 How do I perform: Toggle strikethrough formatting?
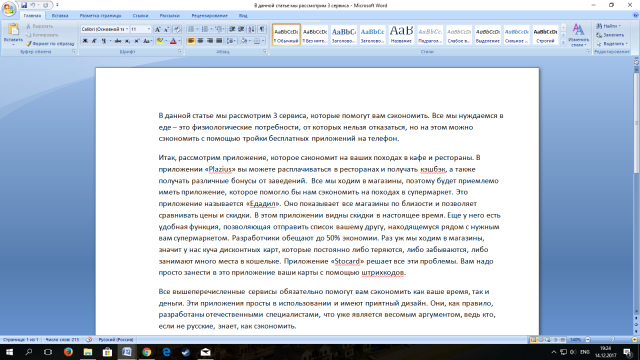point(118,41)
